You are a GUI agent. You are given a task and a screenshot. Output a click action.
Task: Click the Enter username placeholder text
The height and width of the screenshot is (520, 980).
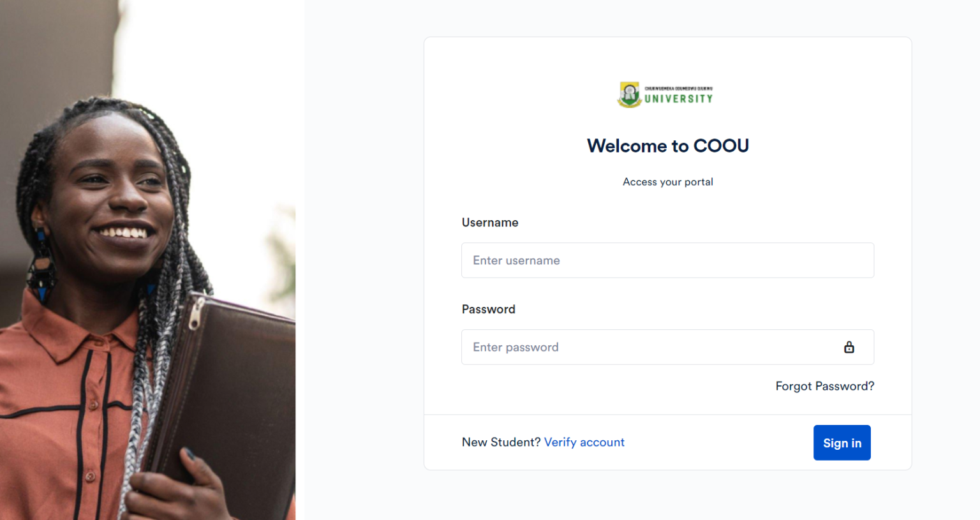516,260
